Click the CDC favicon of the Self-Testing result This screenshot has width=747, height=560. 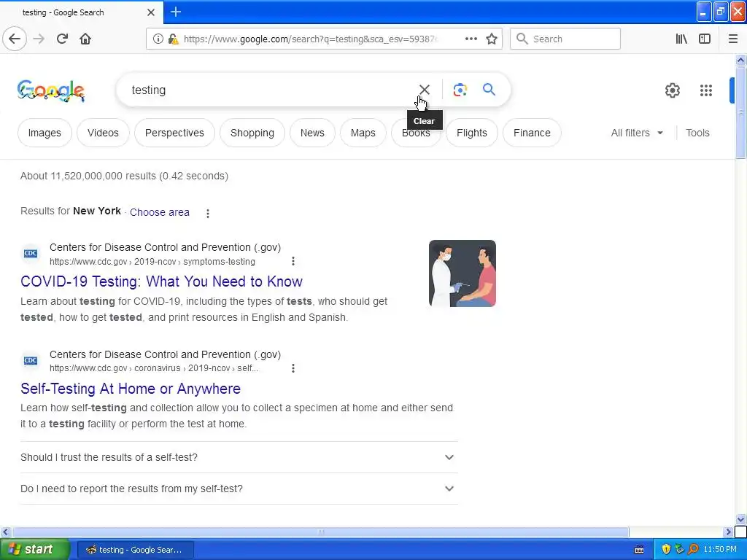click(x=31, y=360)
